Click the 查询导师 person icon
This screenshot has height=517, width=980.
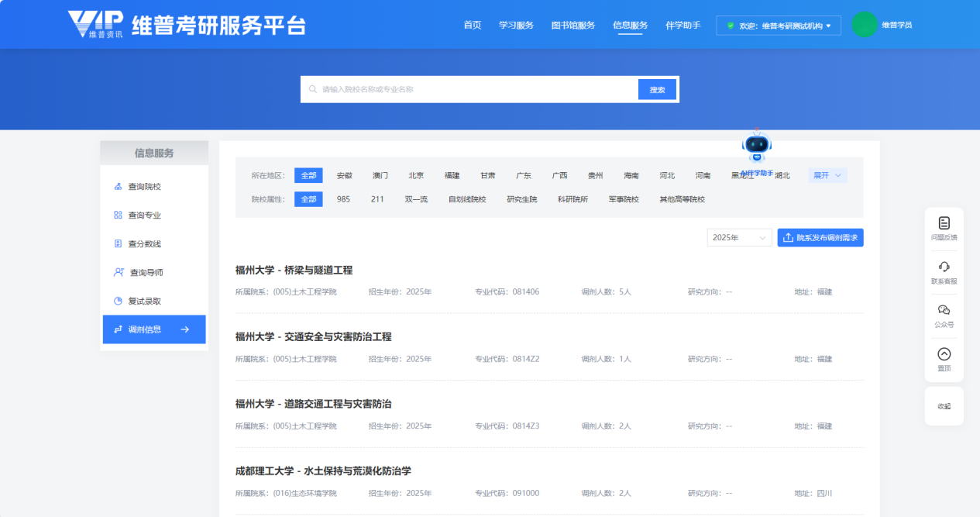click(119, 273)
